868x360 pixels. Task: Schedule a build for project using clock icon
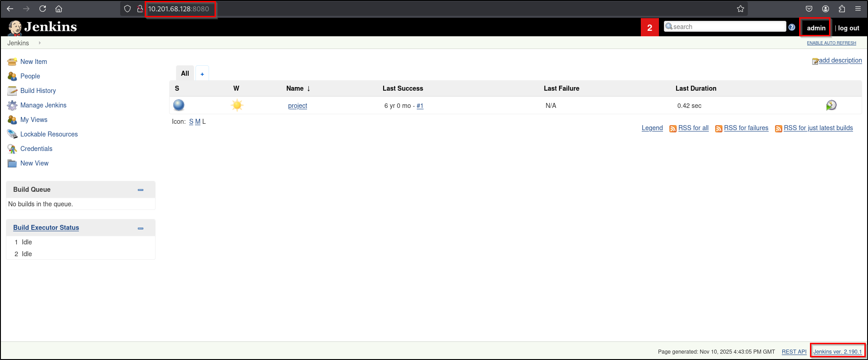coord(831,105)
